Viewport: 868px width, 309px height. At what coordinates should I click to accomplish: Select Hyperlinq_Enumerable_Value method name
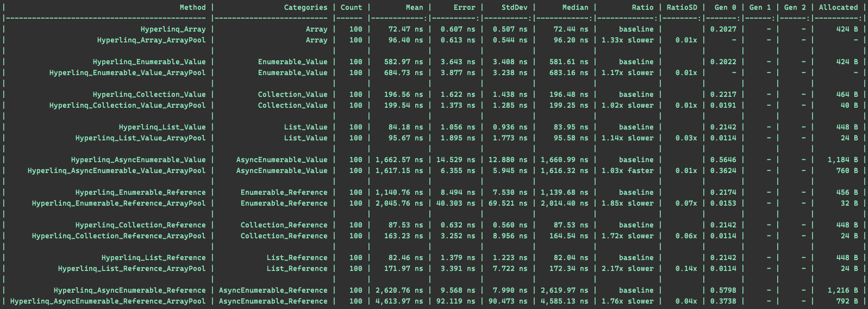pyautogui.click(x=149, y=62)
